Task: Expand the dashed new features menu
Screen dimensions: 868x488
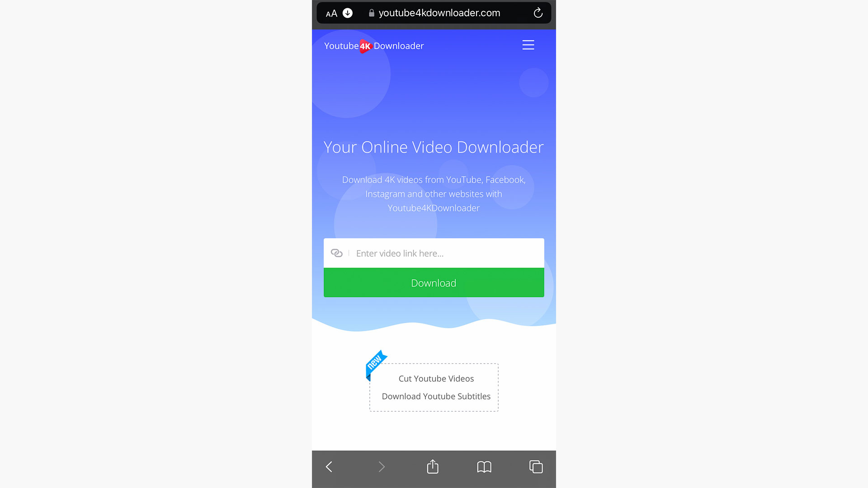Action: pyautogui.click(x=434, y=387)
